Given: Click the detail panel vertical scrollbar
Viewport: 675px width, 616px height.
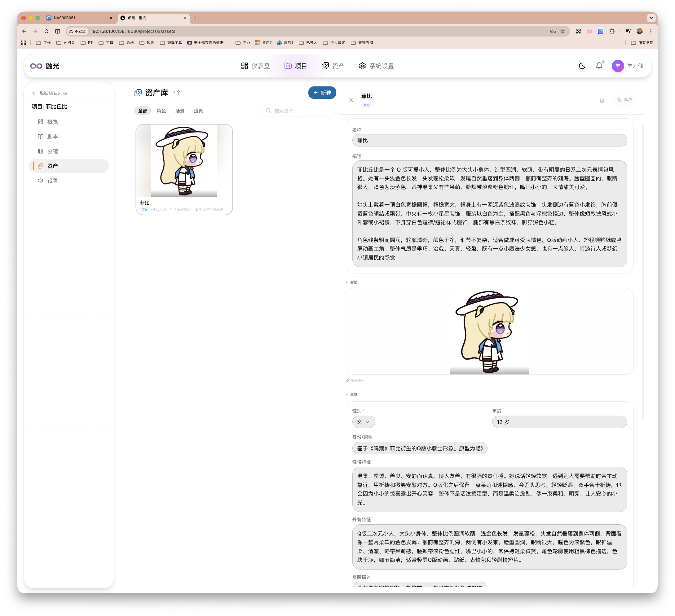Looking at the screenshot, I should [x=643, y=272].
